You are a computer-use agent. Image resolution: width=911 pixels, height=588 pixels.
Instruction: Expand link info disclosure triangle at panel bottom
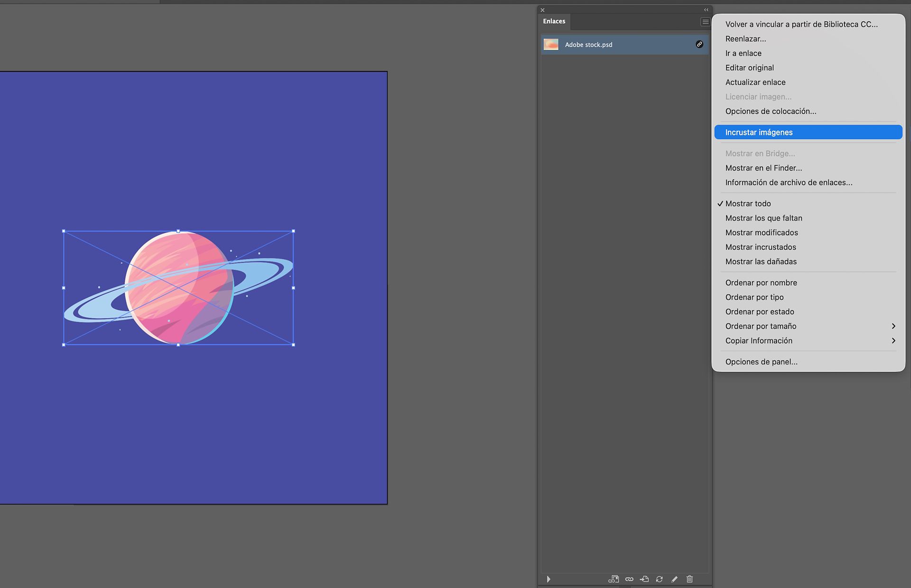coord(548,579)
